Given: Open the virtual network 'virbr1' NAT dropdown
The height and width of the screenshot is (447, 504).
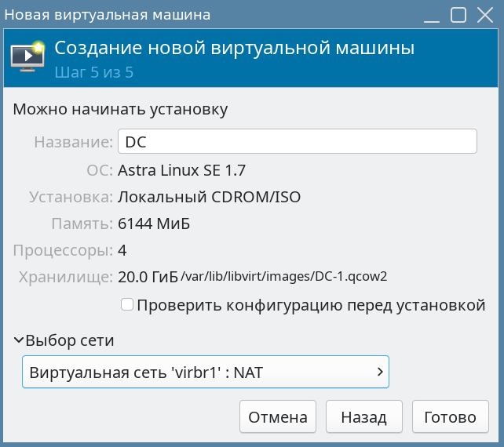Looking at the screenshot, I should pyautogui.click(x=206, y=372).
